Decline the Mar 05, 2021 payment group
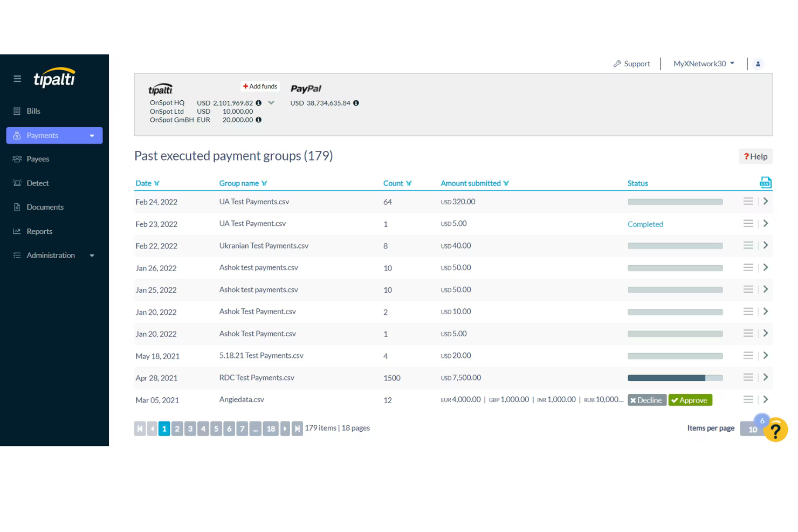 [646, 400]
